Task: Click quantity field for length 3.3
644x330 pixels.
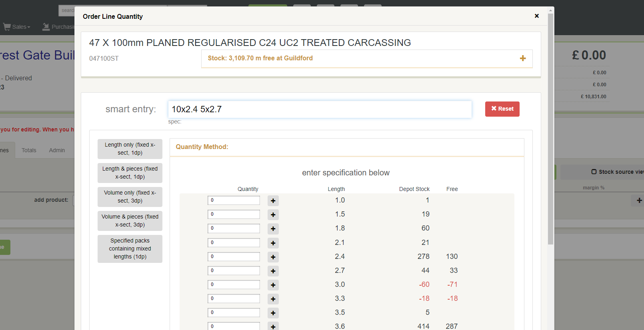Action: click(x=234, y=299)
